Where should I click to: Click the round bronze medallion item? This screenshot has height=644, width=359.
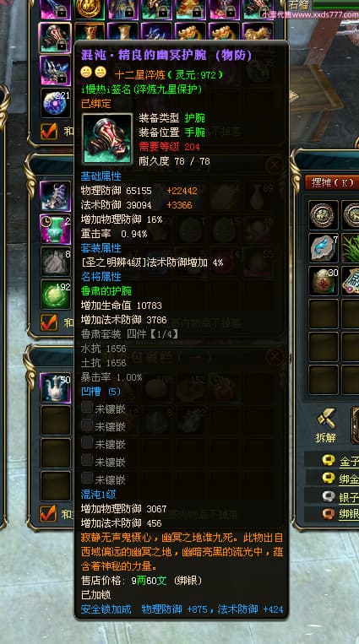coord(324,215)
